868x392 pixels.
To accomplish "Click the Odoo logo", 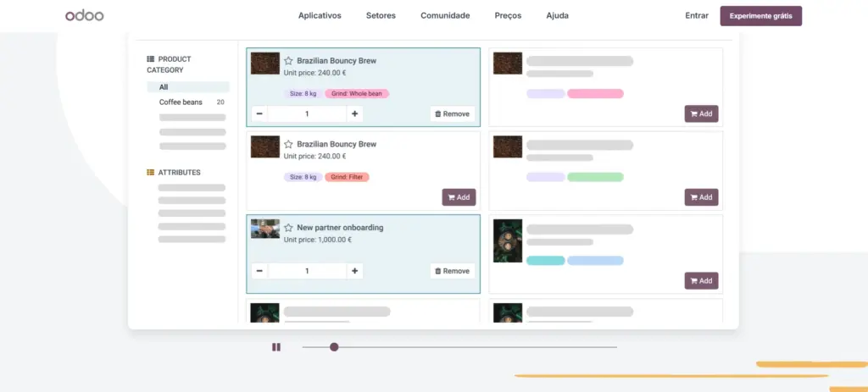I will pos(84,15).
